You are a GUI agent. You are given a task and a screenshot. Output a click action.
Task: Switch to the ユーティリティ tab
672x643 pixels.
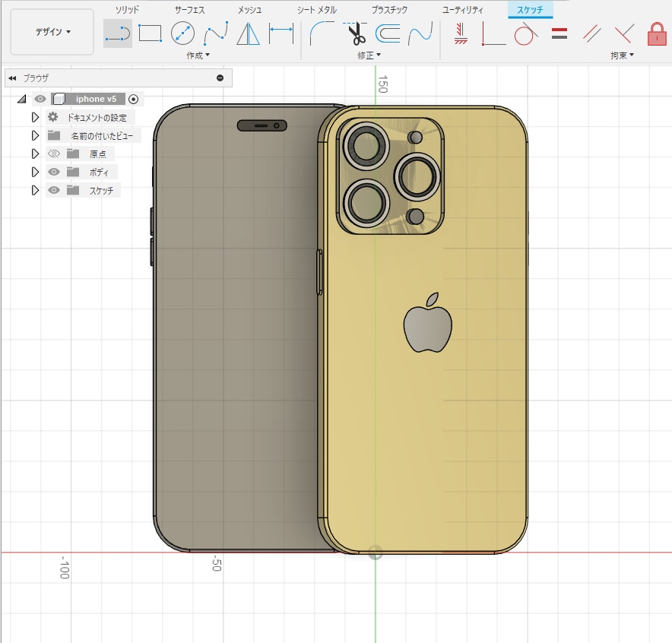click(x=463, y=9)
